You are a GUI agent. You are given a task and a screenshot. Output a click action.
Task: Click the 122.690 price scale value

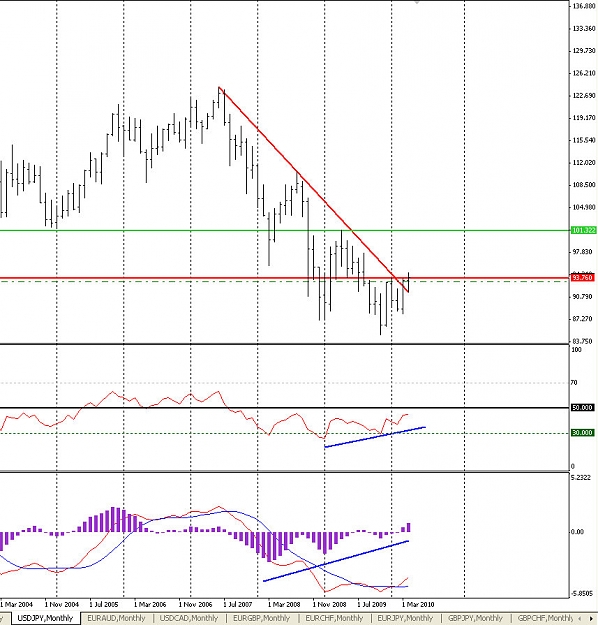pos(584,95)
